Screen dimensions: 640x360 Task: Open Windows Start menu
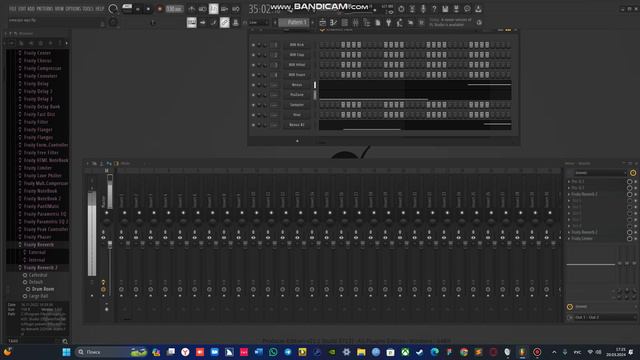67,352
